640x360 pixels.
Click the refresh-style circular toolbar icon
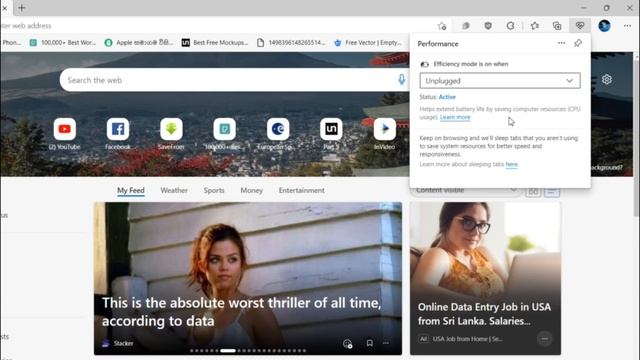(510, 26)
